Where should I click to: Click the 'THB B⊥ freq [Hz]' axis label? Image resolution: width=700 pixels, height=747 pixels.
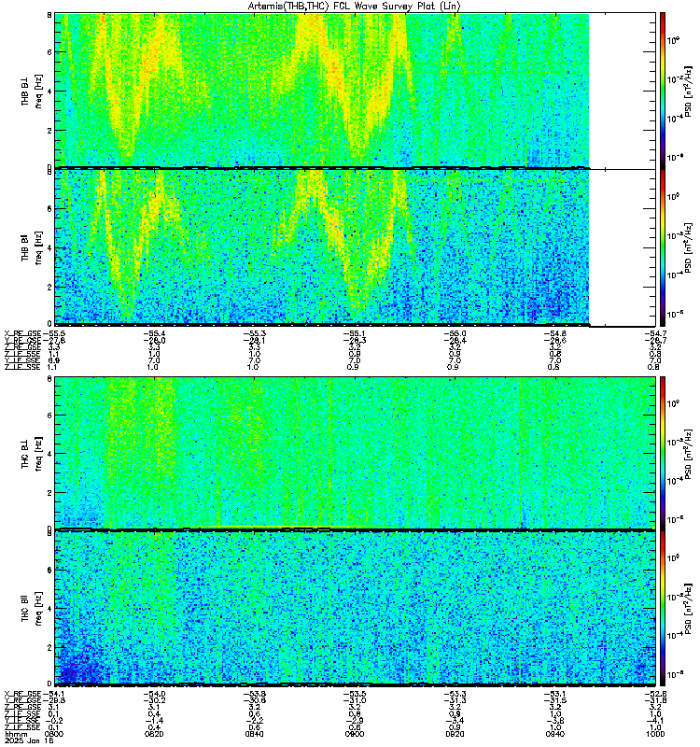(x=32, y=91)
